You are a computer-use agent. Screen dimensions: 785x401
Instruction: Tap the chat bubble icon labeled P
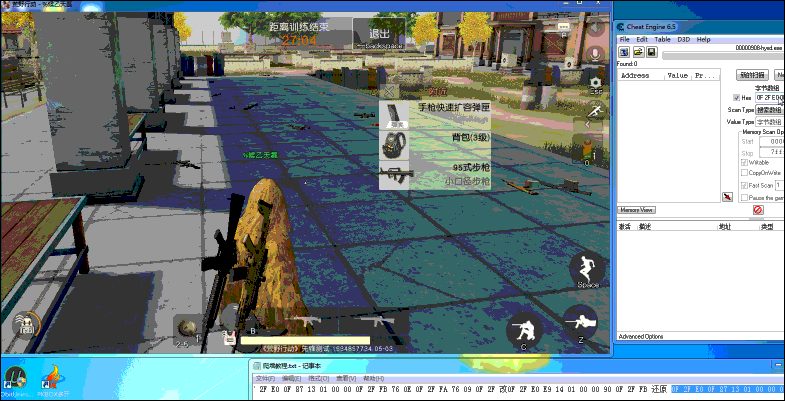click(x=564, y=28)
